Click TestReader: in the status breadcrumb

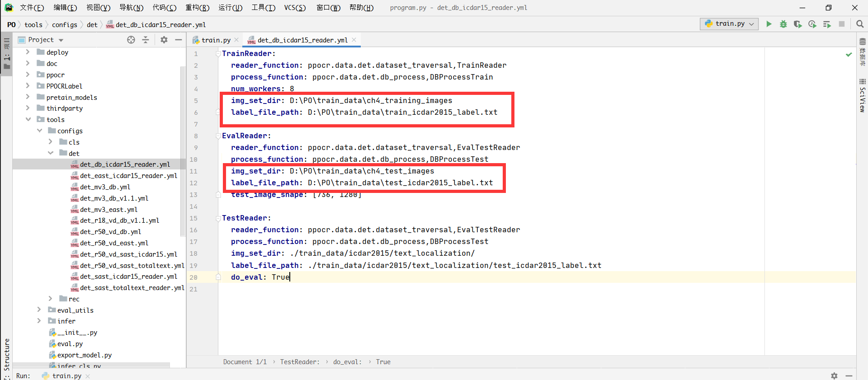tap(300, 362)
